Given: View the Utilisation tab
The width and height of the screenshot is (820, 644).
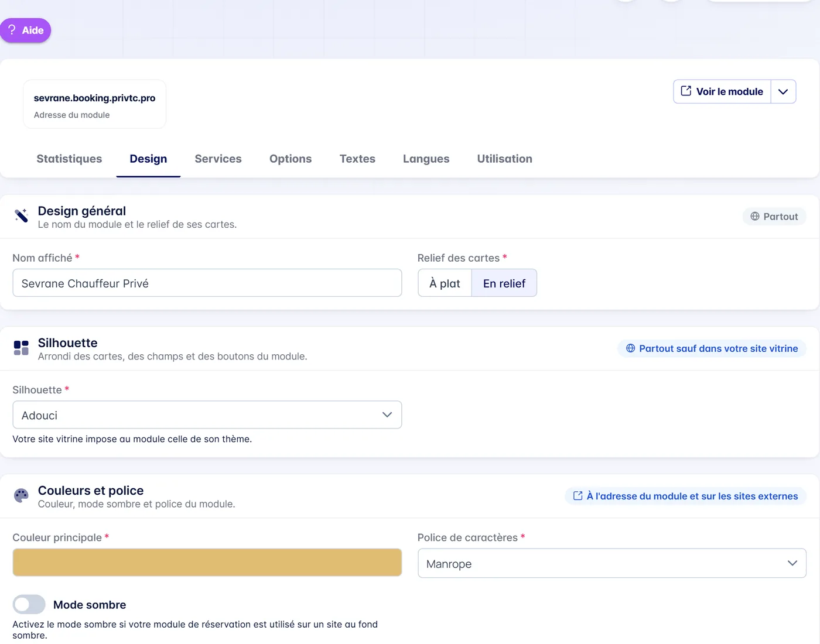Looking at the screenshot, I should (505, 159).
